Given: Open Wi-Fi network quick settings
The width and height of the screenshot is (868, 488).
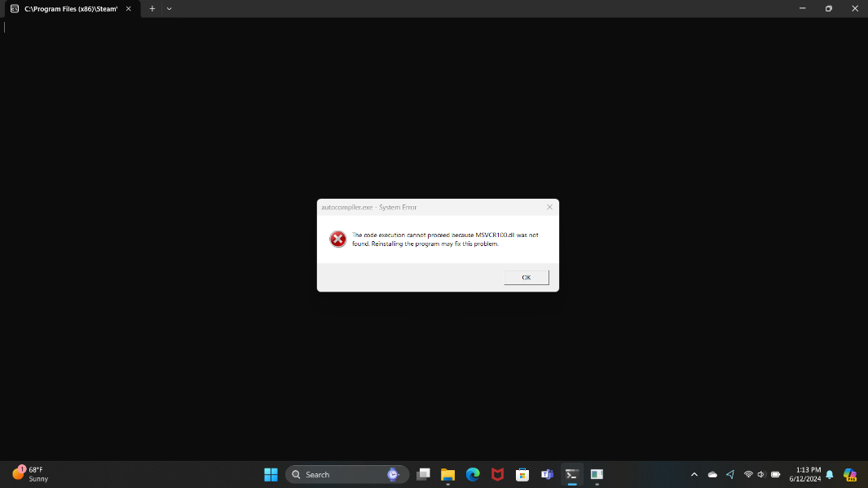Looking at the screenshot, I should [x=748, y=474].
